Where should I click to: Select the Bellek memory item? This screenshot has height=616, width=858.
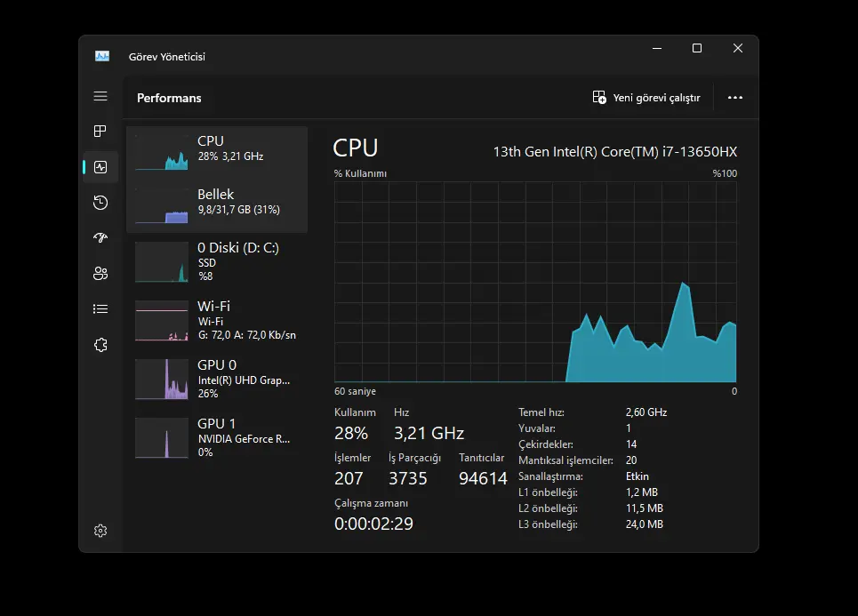217,206
